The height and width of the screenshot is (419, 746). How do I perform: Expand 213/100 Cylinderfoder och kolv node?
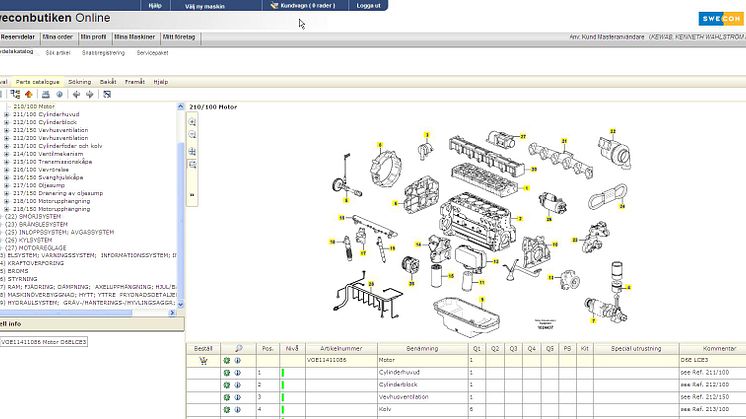point(6,146)
